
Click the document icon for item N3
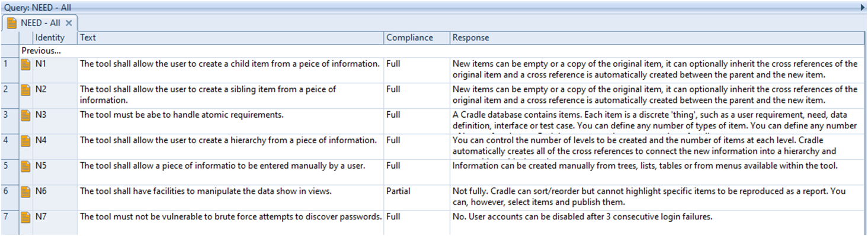click(25, 115)
